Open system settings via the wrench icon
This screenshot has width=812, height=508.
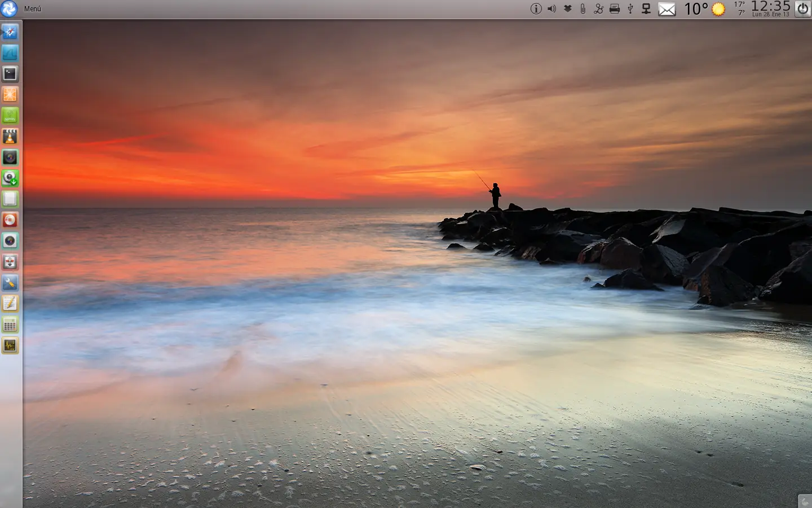tap(10, 283)
